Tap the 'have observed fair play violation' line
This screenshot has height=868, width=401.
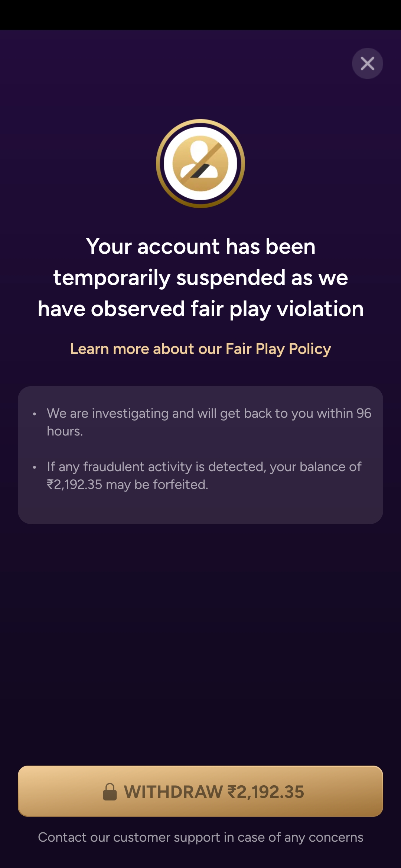200,309
